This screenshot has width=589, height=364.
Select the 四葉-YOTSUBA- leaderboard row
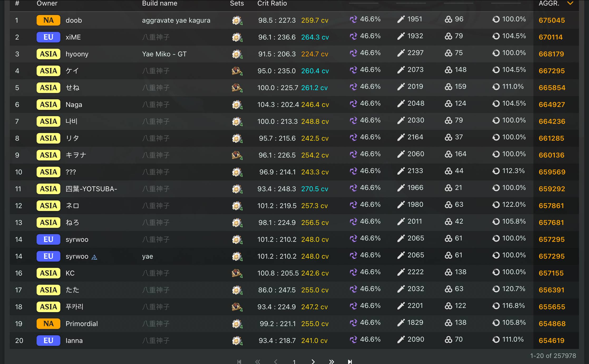coord(294,189)
